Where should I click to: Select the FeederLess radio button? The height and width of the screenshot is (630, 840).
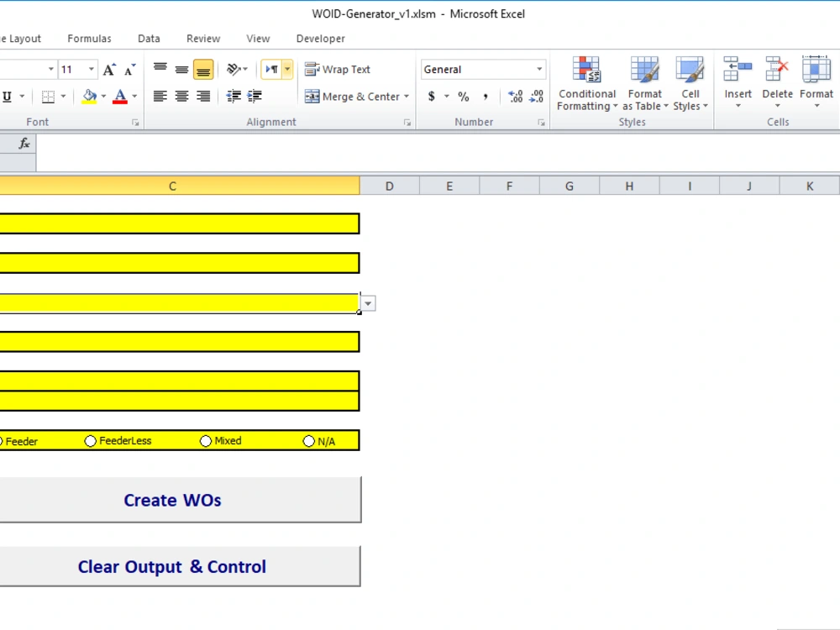(90, 440)
